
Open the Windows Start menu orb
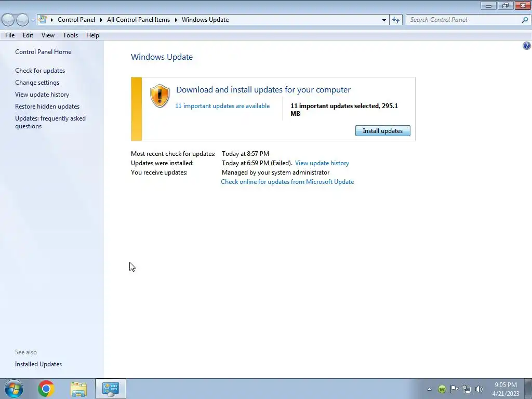(14, 389)
